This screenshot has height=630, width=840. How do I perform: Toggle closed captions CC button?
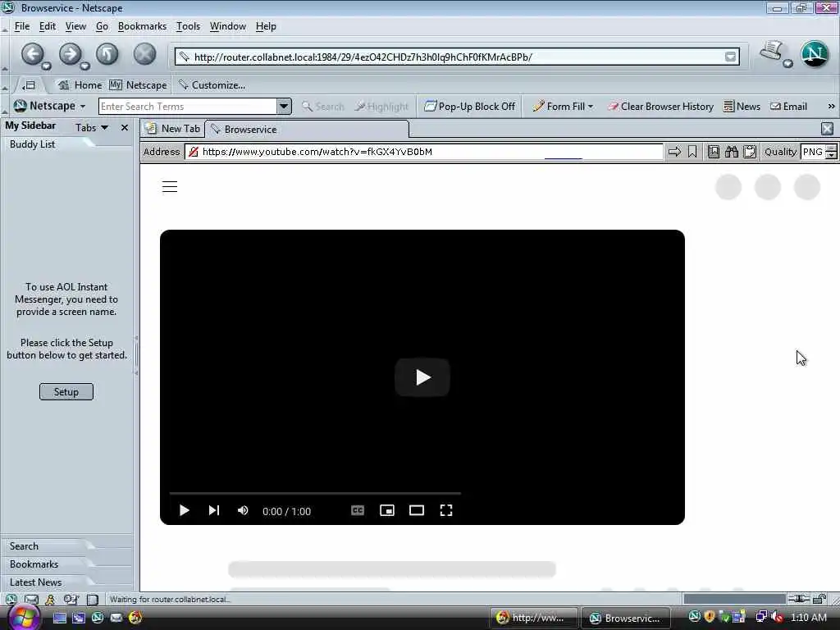pos(358,510)
